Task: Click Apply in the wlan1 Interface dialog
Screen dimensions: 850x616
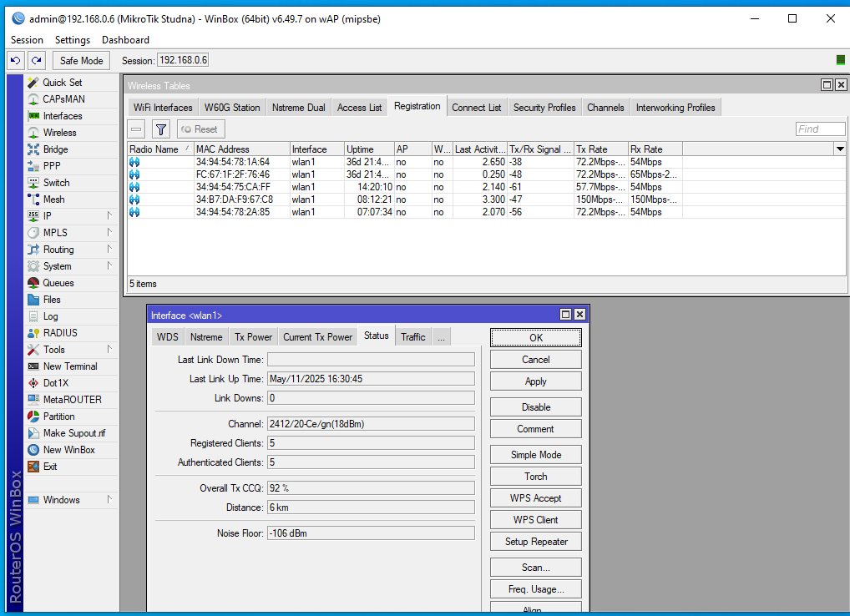Action: [x=535, y=381]
